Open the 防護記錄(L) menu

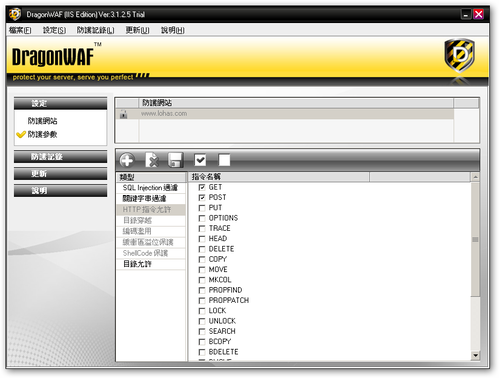95,30
